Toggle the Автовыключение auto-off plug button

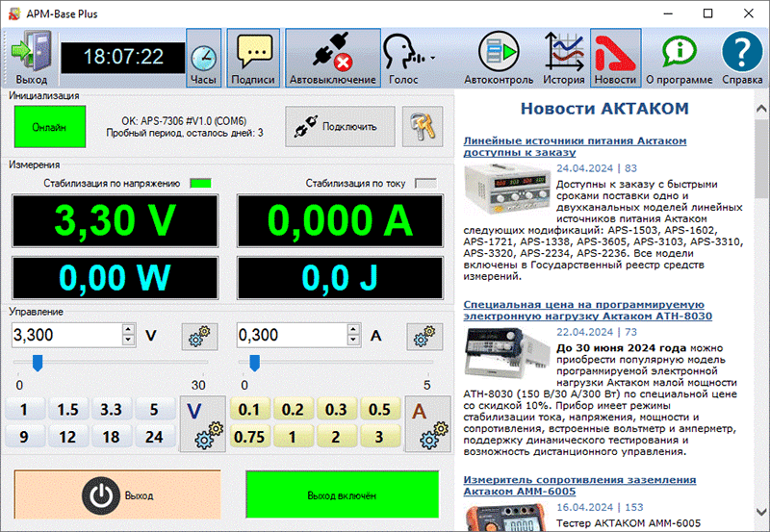tap(332, 57)
